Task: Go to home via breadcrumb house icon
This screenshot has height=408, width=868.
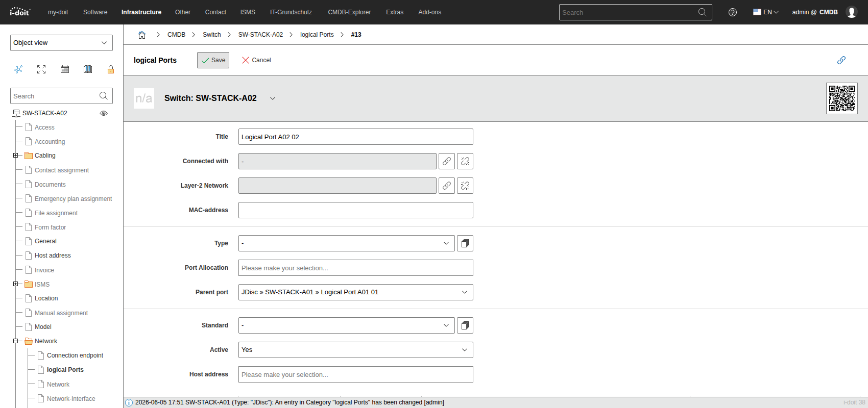Action: coord(142,35)
